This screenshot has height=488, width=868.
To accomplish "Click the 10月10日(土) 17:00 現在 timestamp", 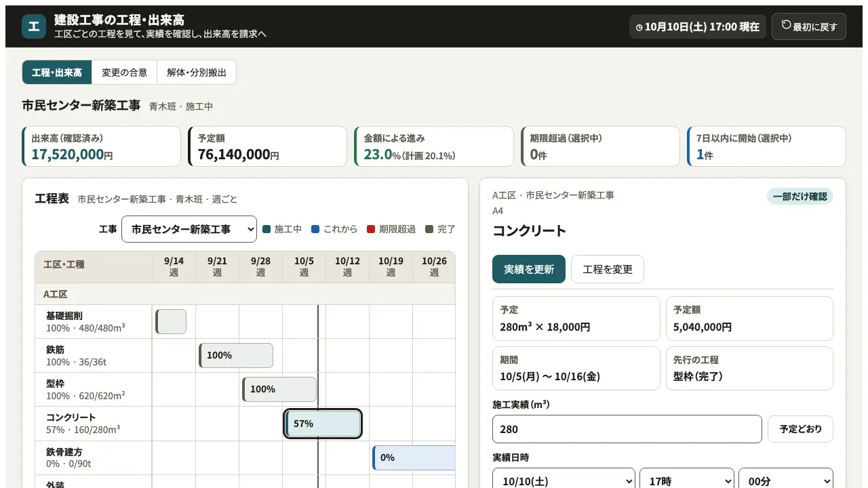I will pos(698,27).
